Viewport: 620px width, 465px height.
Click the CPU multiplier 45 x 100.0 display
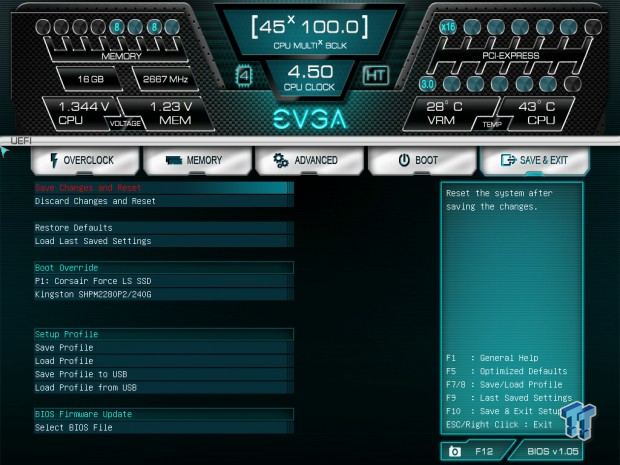tap(310, 27)
